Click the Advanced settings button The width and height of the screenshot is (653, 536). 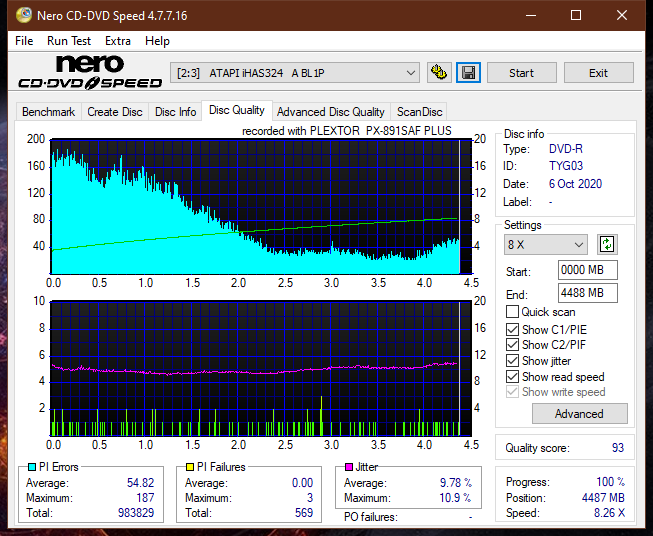pos(579,414)
